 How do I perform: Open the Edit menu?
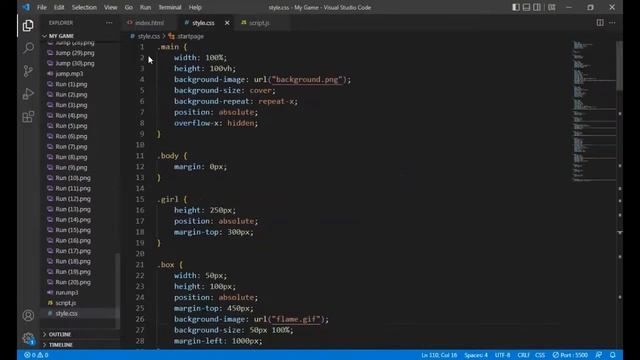(59, 7)
